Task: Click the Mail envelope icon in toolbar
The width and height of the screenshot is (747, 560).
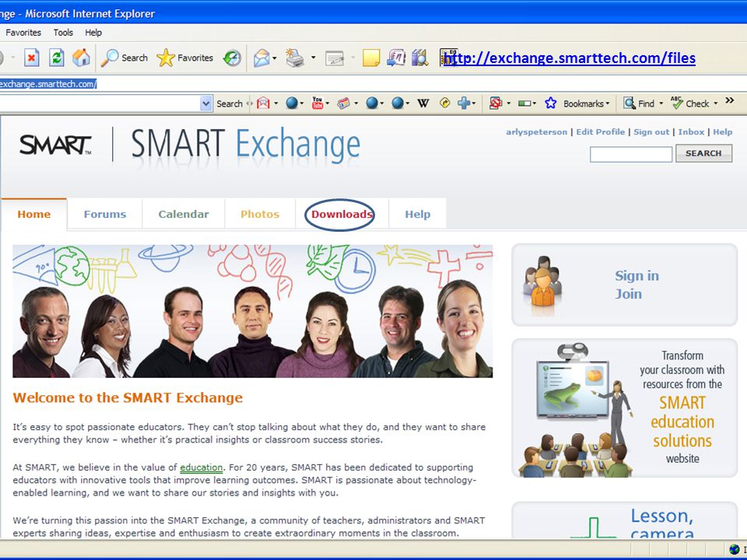Action: [261, 58]
